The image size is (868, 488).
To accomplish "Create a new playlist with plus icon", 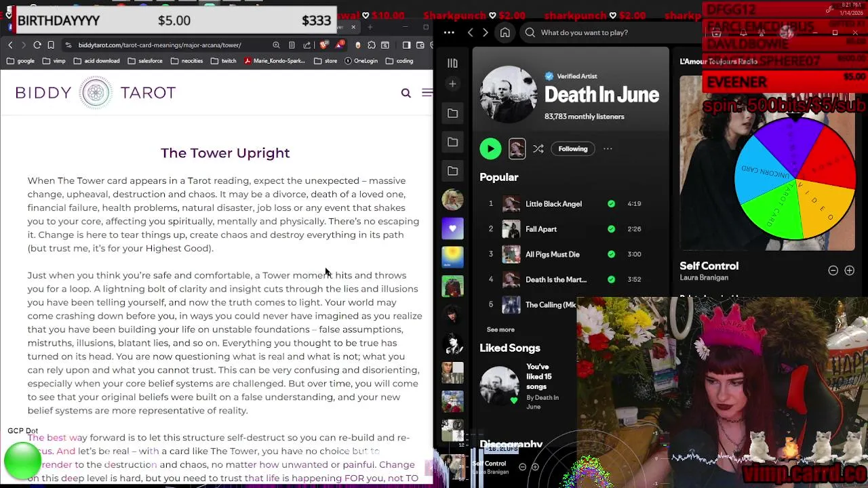I will pyautogui.click(x=452, y=84).
